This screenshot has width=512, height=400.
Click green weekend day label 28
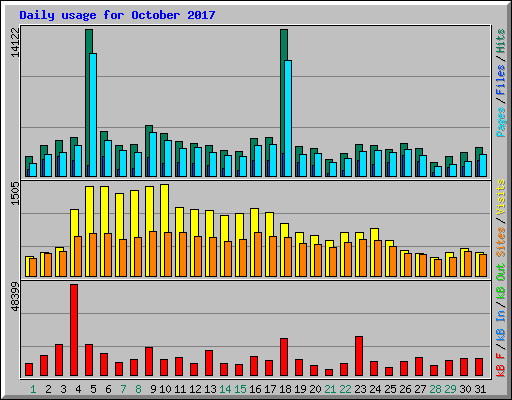435,389
